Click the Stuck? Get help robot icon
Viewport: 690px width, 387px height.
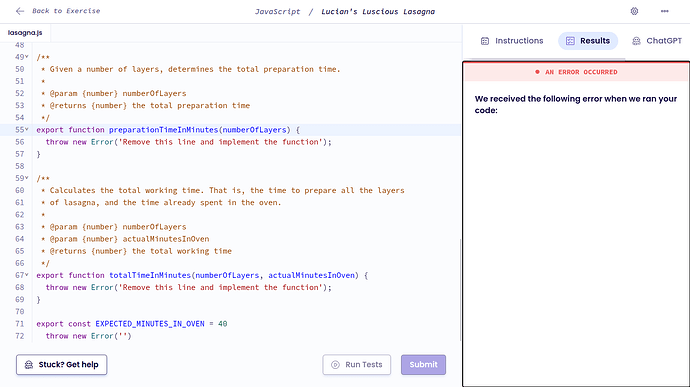click(29, 365)
